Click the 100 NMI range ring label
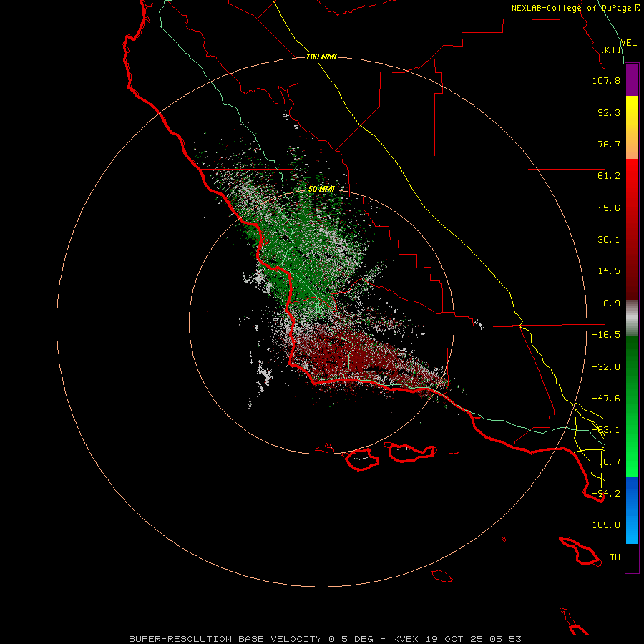The height and width of the screenshot is (644, 644). click(x=321, y=57)
